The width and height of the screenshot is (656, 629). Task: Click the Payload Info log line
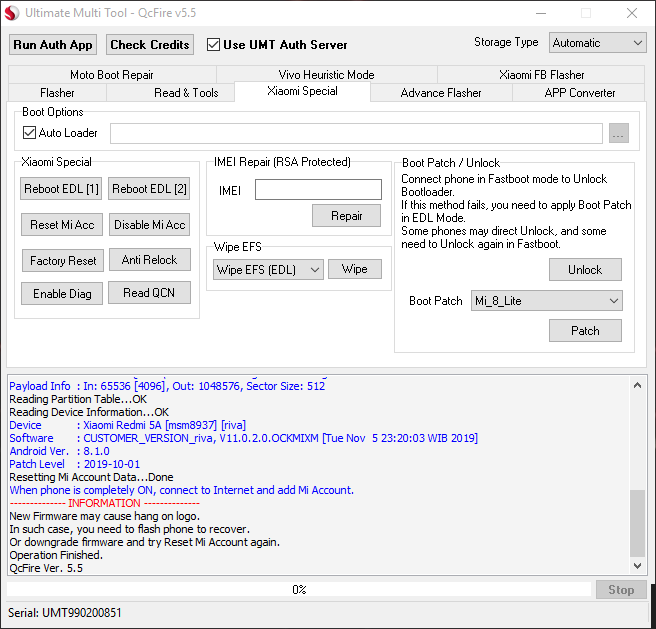[167, 386]
